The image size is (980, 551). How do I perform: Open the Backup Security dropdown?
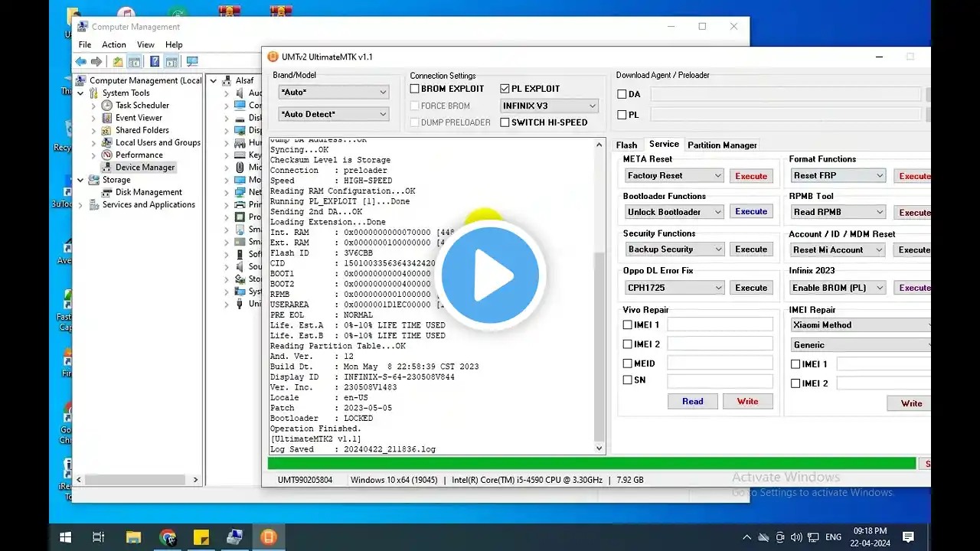[x=674, y=249]
